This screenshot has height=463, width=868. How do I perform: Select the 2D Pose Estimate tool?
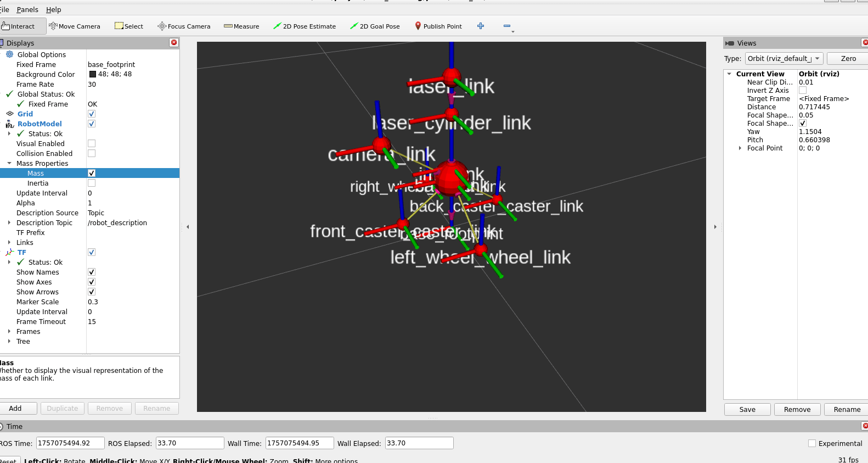point(305,26)
